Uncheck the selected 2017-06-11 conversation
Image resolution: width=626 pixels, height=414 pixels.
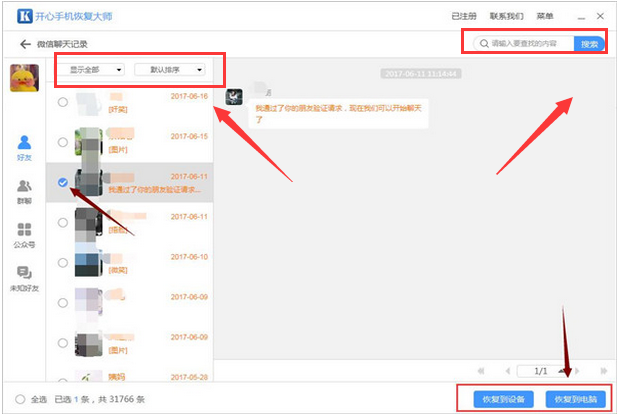[63, 182]
